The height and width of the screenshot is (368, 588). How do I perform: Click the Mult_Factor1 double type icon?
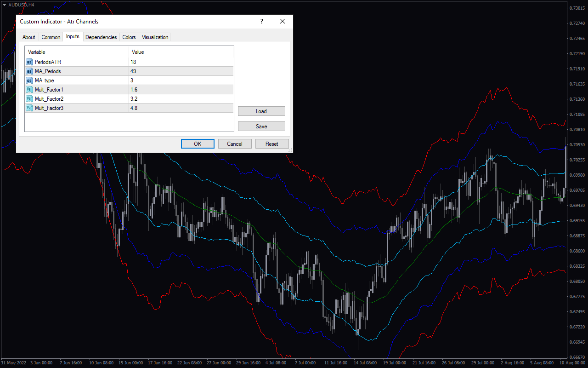[x=29, y=90]
